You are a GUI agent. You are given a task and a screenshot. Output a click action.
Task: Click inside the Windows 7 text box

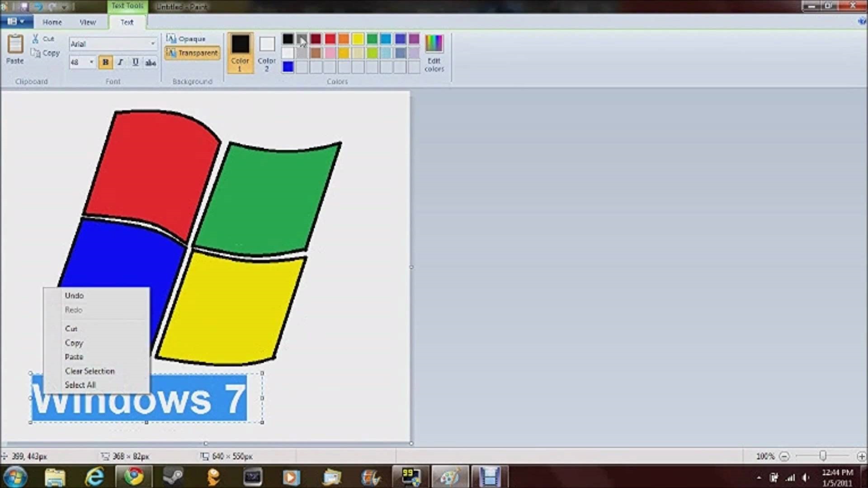tap(146, 398)
